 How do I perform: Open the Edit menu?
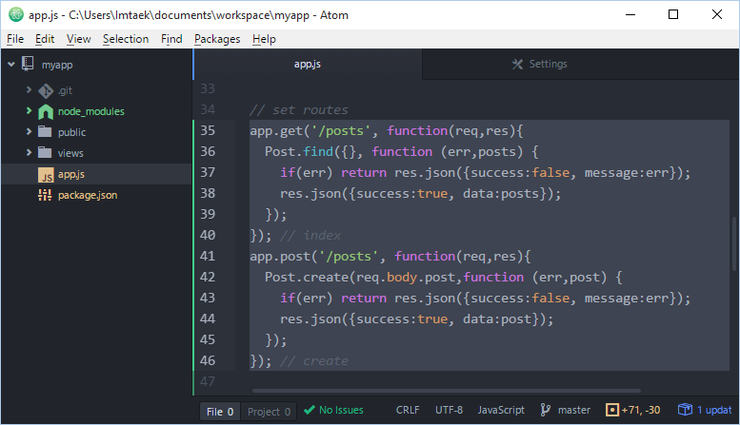44,39
